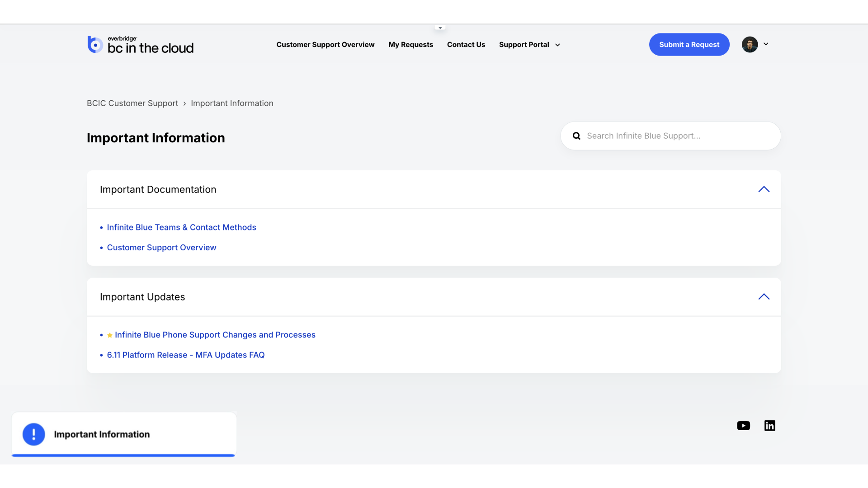Open Infinite Blue Phone Support Changes and Processes
The image size is (868, 488).
215,335
